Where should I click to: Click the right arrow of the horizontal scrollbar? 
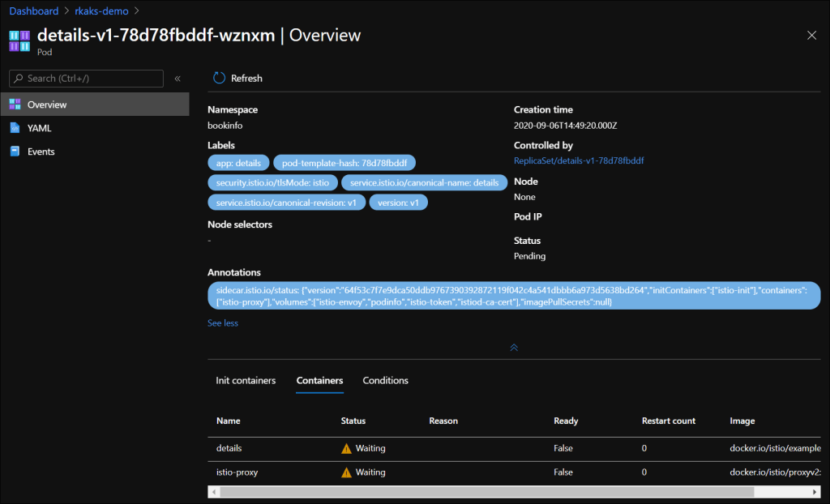tap(816, 491)
